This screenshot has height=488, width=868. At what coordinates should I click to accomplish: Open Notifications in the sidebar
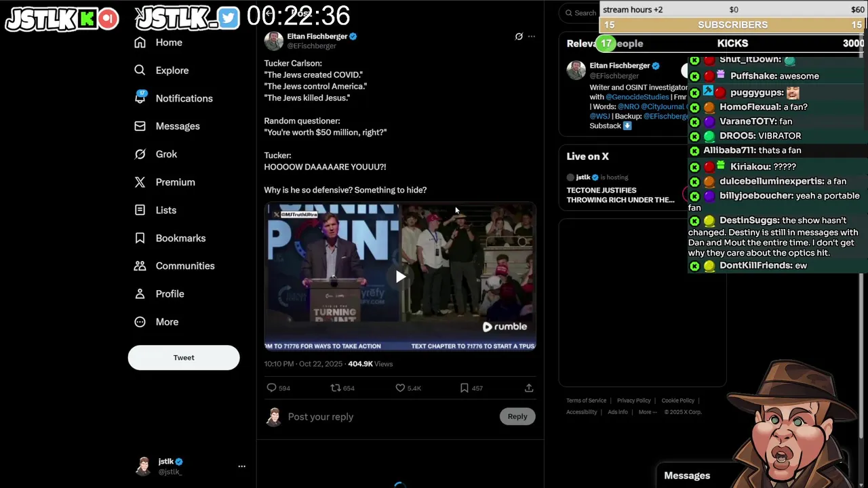click(x=174, y=98)
